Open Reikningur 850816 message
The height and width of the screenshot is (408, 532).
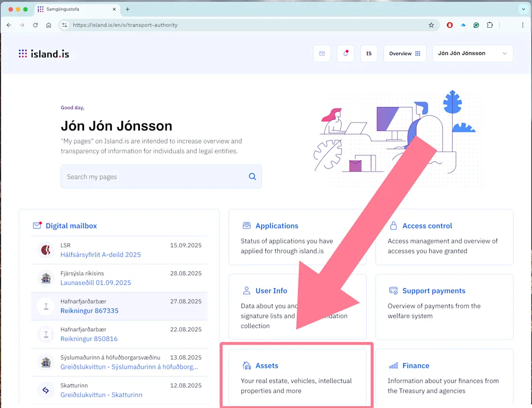coord(89,339)
